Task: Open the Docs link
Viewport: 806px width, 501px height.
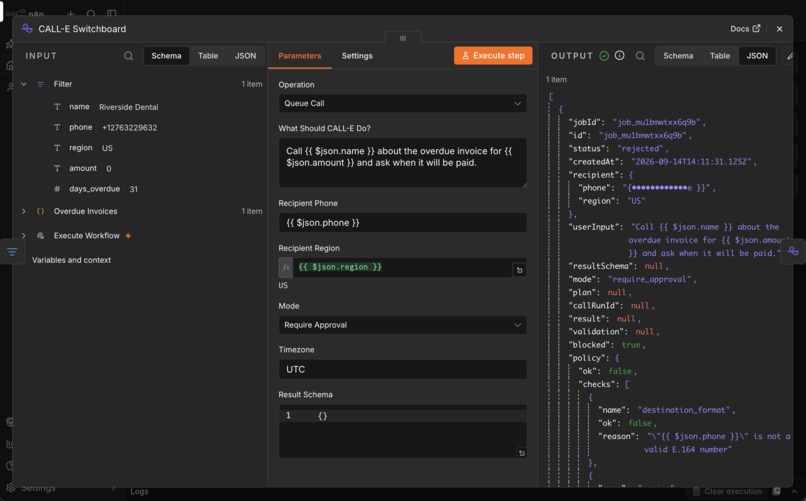Action: [745, 29]
